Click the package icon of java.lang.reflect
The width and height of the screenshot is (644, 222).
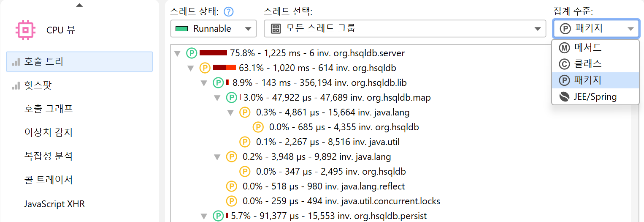click(231, 186)
